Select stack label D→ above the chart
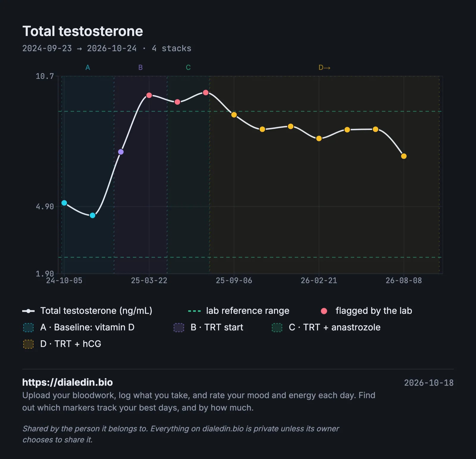This screenshot has height=459, width=476. 325,67
